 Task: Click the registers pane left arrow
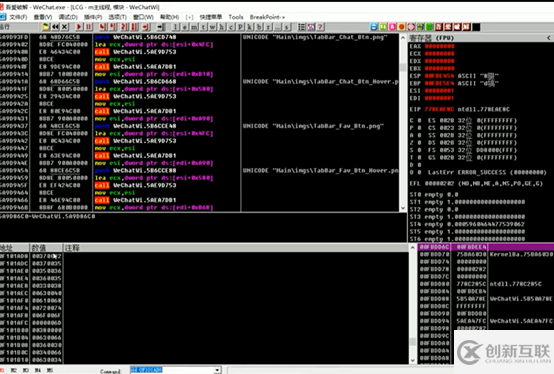[x=549, y=38]
